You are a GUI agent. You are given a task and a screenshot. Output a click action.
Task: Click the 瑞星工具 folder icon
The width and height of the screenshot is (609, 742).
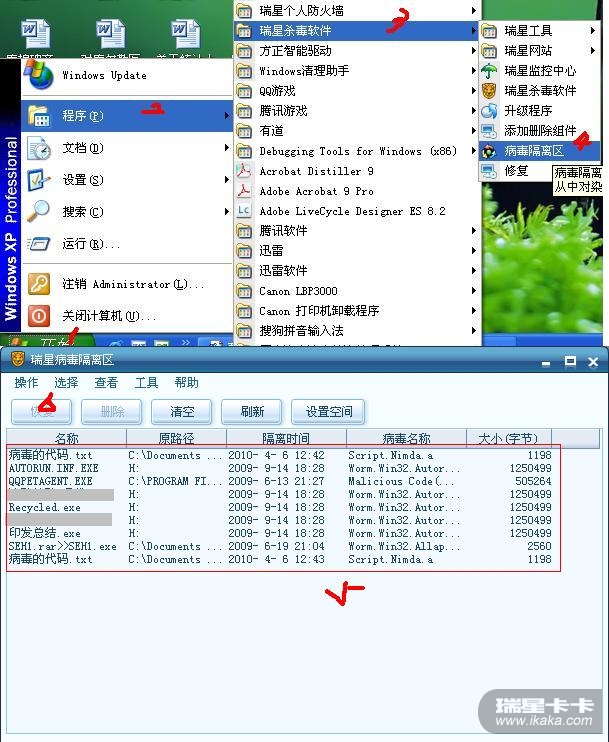489,31
